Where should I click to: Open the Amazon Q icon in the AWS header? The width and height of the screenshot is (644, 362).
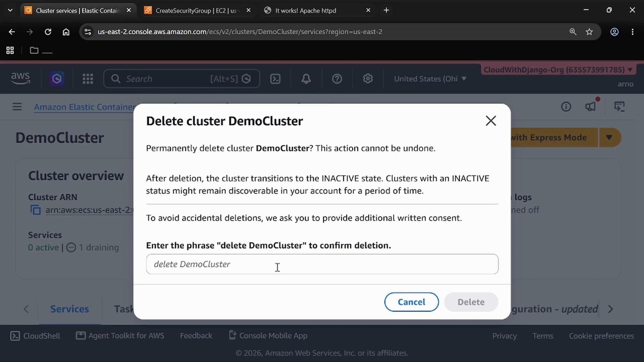click(57, 79)
